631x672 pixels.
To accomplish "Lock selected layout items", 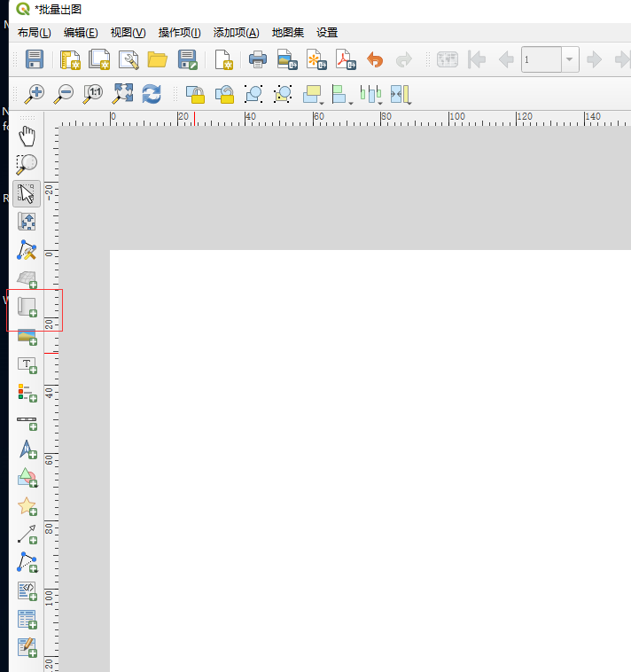I will 195,94.
